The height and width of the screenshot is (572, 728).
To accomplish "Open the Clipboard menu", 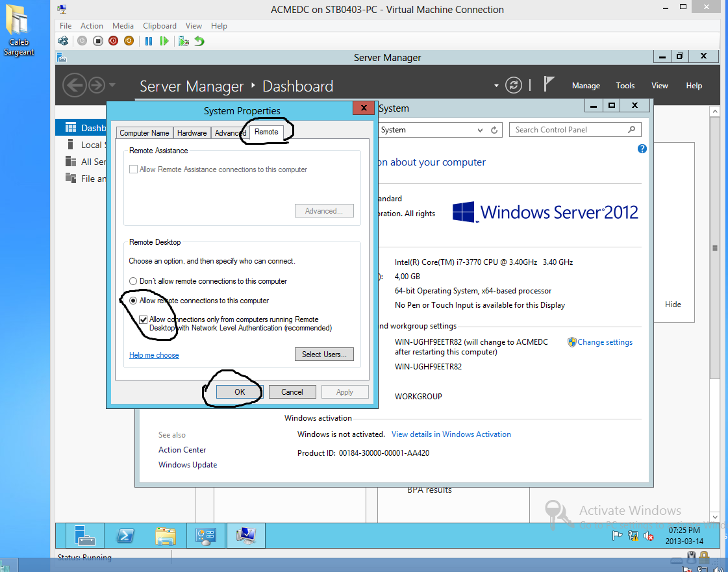I will coord(160,26).
